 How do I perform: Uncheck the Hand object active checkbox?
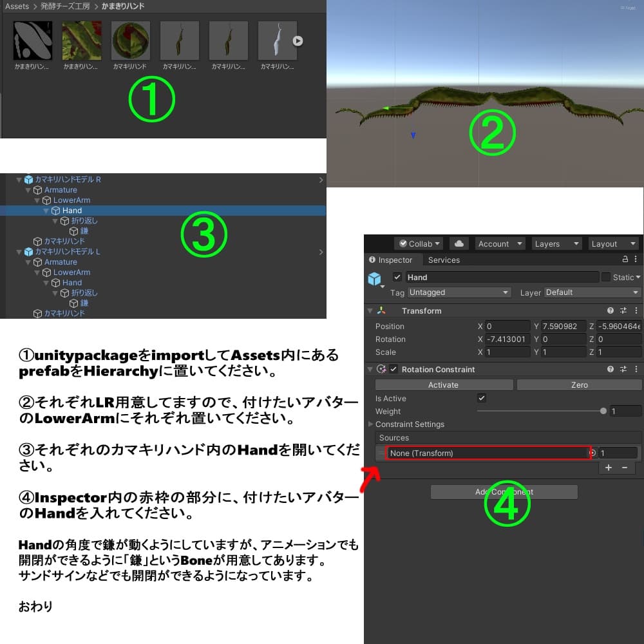click(x=397, y=278)
